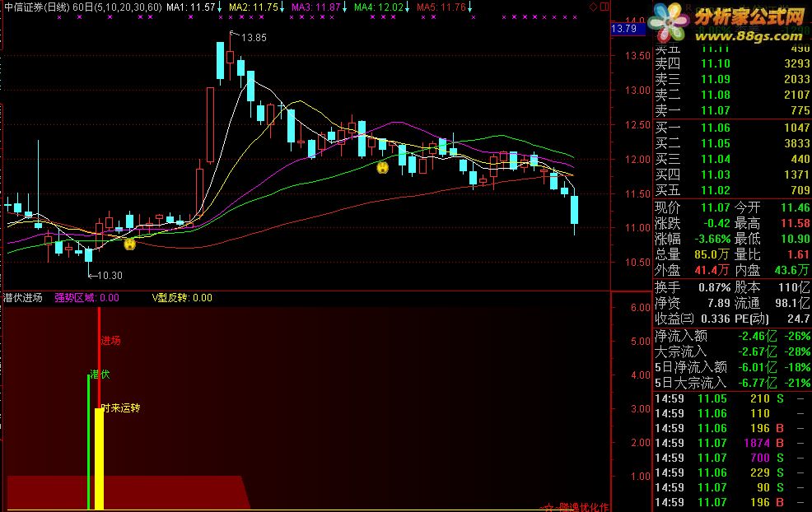Click the 总量 85.0万 volume value
This screenshot has width=812, height=512.
tap(712, 254)
